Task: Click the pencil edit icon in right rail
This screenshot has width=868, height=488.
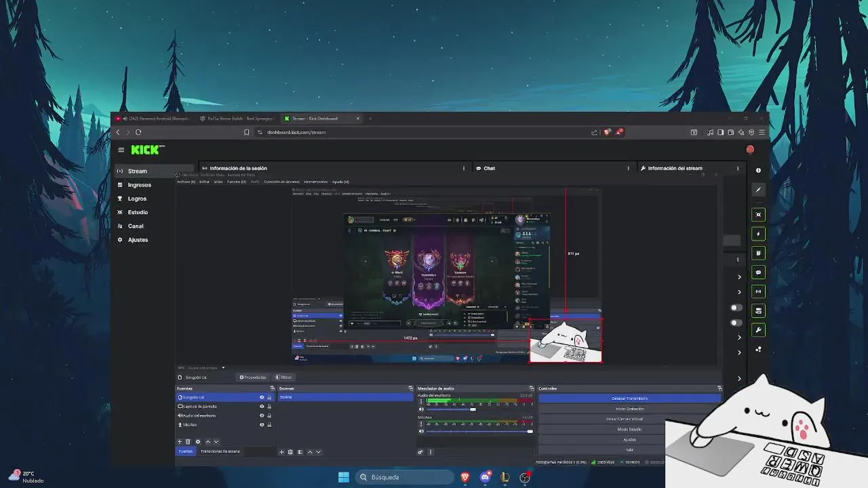Action: (x=759, y=190)
